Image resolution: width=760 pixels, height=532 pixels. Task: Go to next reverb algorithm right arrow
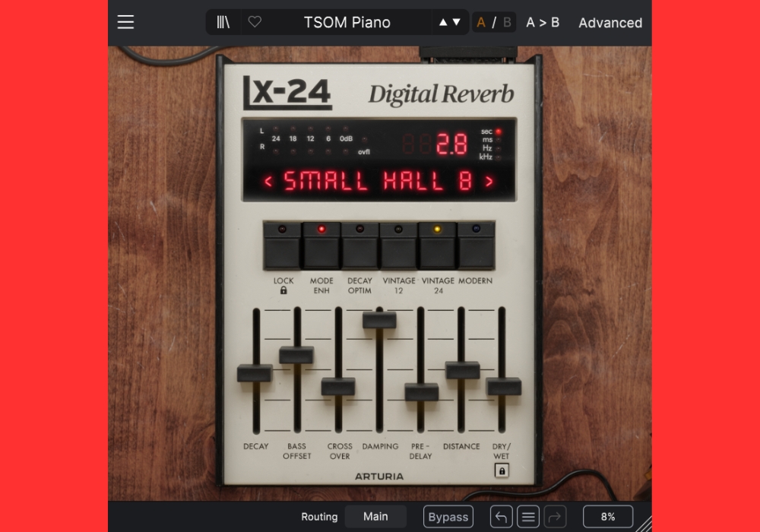tap(489, 182)
